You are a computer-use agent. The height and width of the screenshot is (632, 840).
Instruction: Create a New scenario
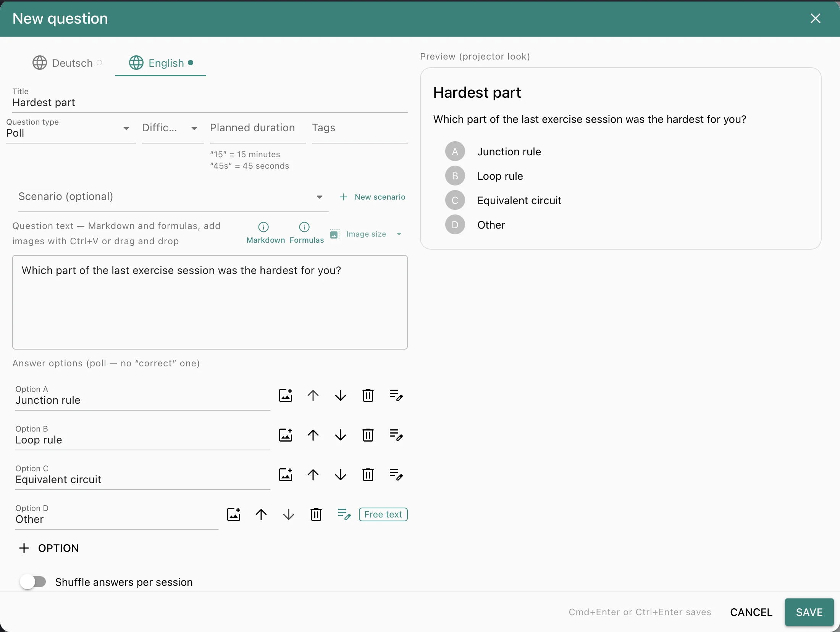coord(373,197)
